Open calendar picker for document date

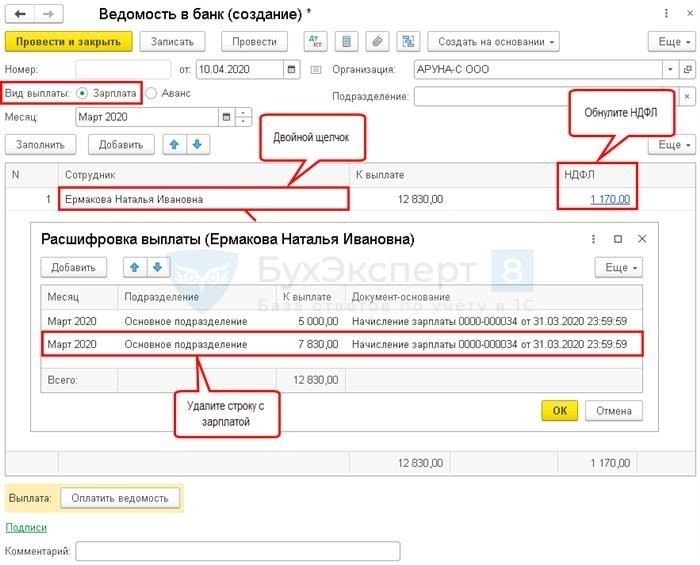292,70
